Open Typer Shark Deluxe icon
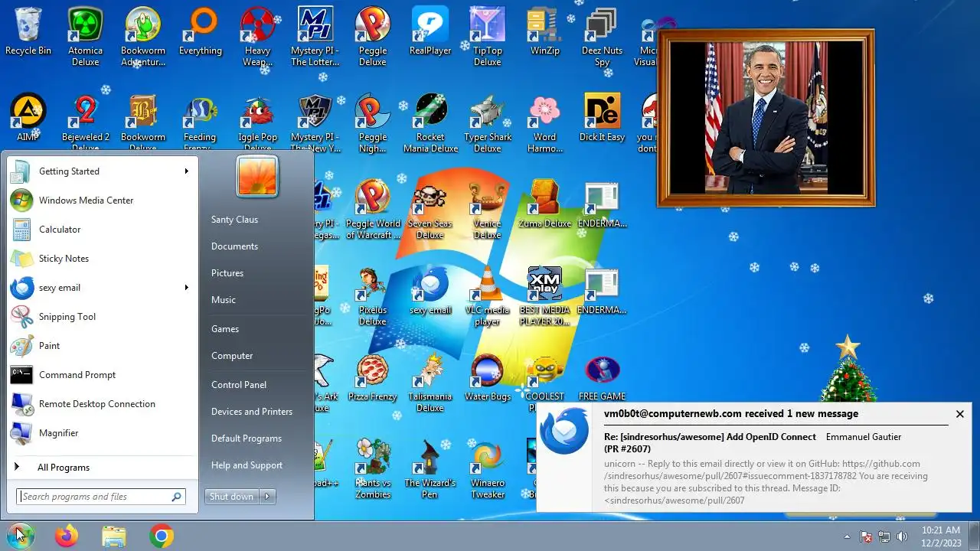The image size is (980, 551). 488,122
